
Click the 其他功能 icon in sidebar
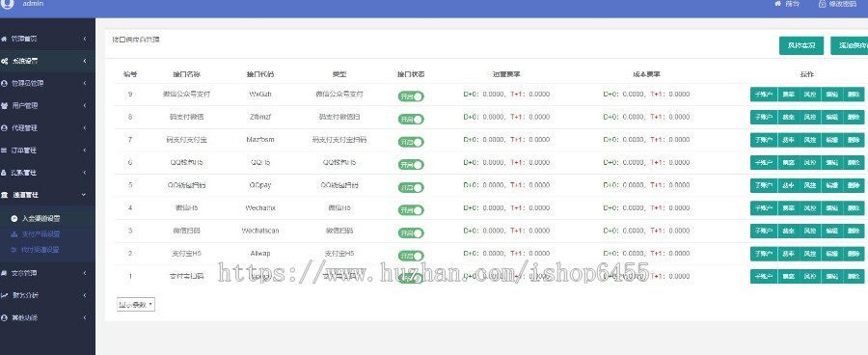[5, 318]
